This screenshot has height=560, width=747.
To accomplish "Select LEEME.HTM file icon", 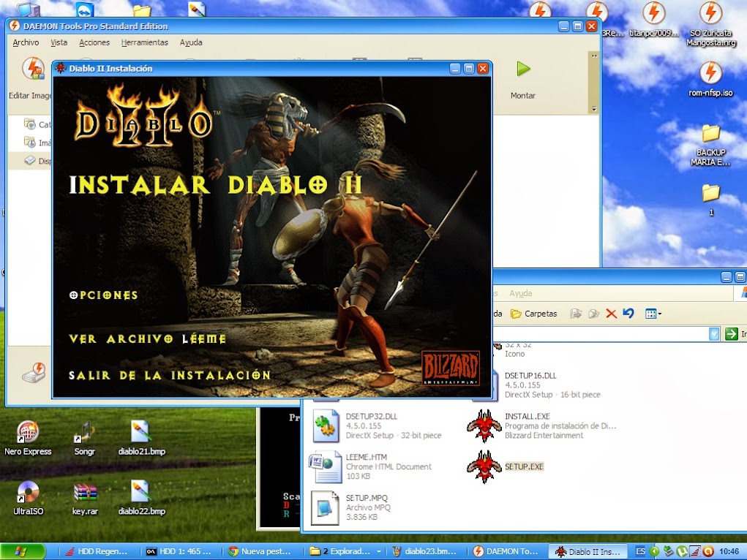I will coord(326,466).
